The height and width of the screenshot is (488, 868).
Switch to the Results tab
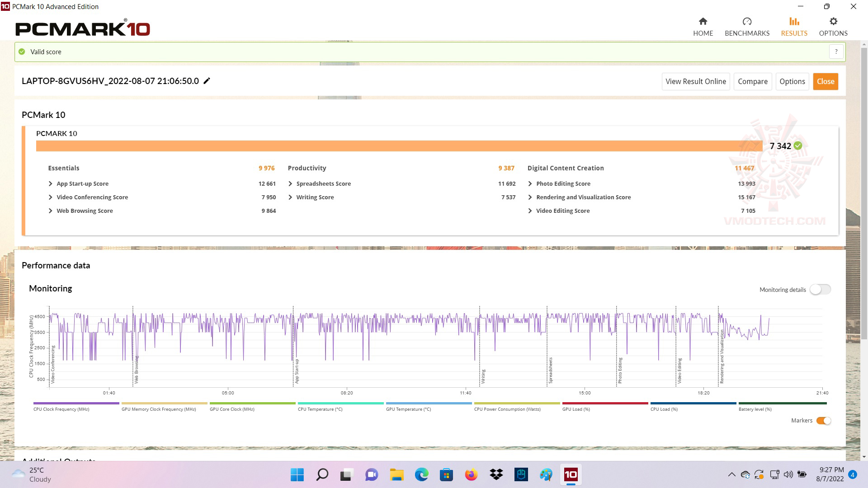pyautogui.click(x=794, y=26)
